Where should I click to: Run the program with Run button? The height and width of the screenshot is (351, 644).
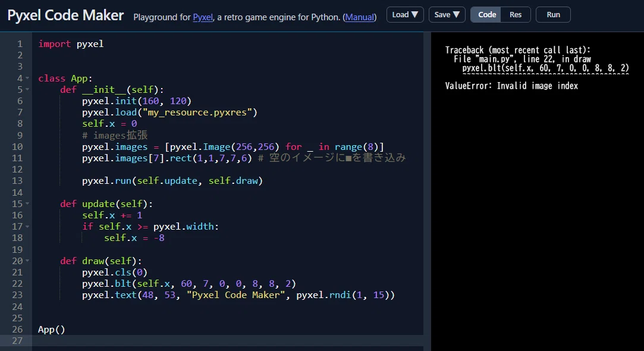pyautogui.click(x=553, y=15)
